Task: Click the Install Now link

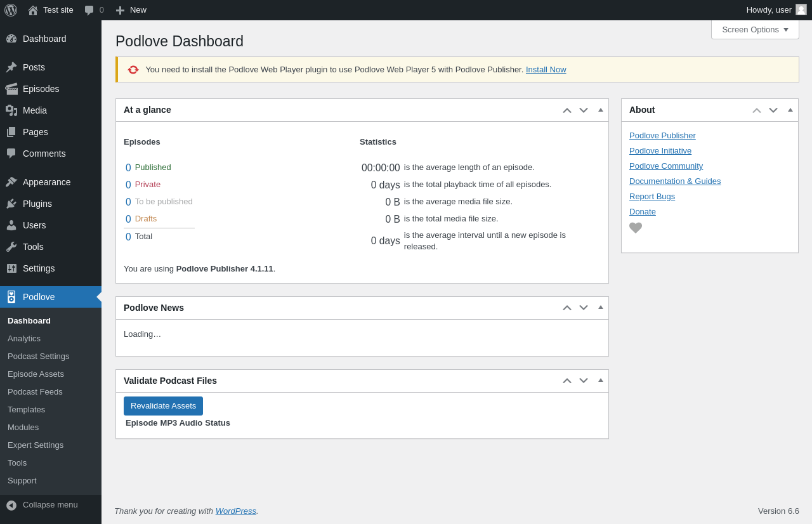Action: [x=546, y=70]
